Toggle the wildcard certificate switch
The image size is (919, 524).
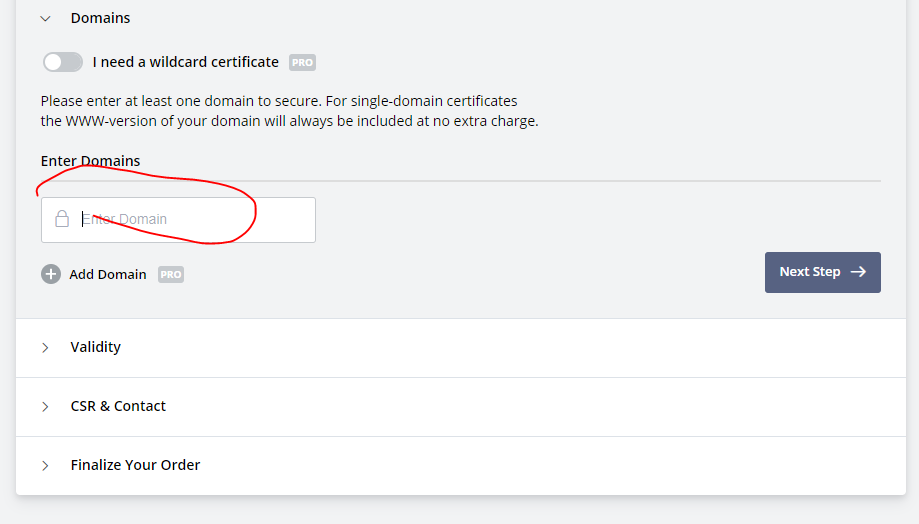[x=63, y=62]
